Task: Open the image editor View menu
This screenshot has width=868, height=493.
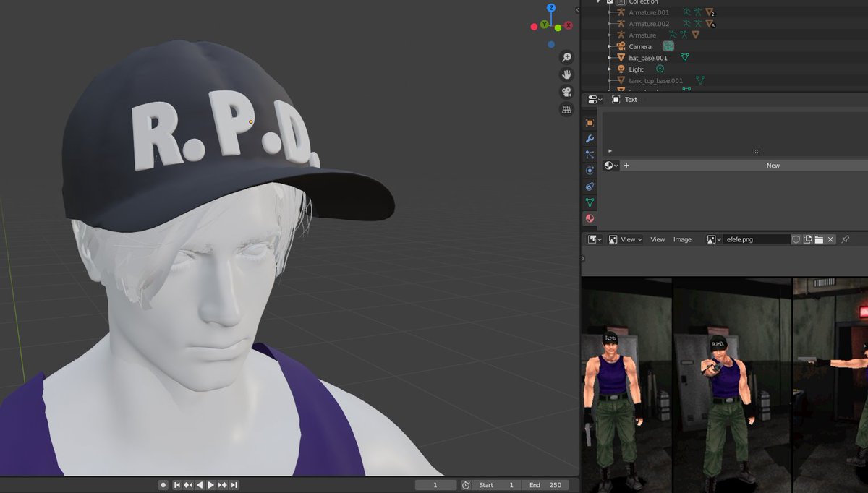Action: pyautogui.click(x=658, y=239)
